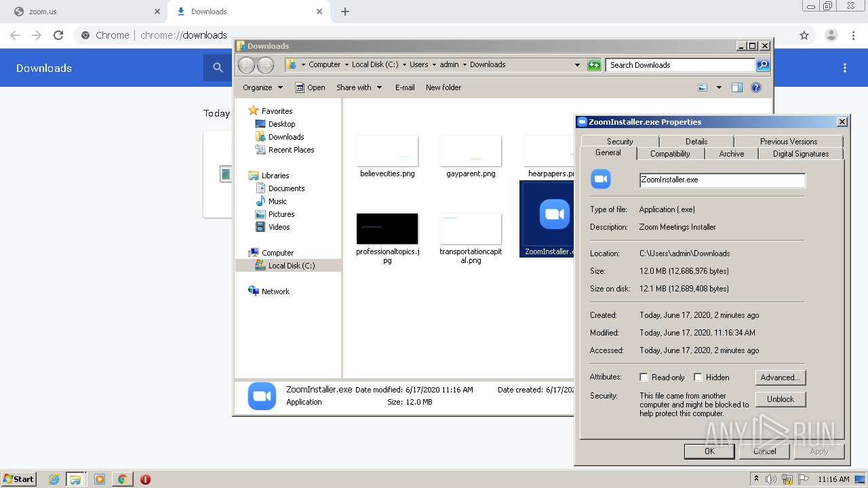Click the Internet Explorer taskbar icon
The image size is (868, 488).
click(54, 479)
